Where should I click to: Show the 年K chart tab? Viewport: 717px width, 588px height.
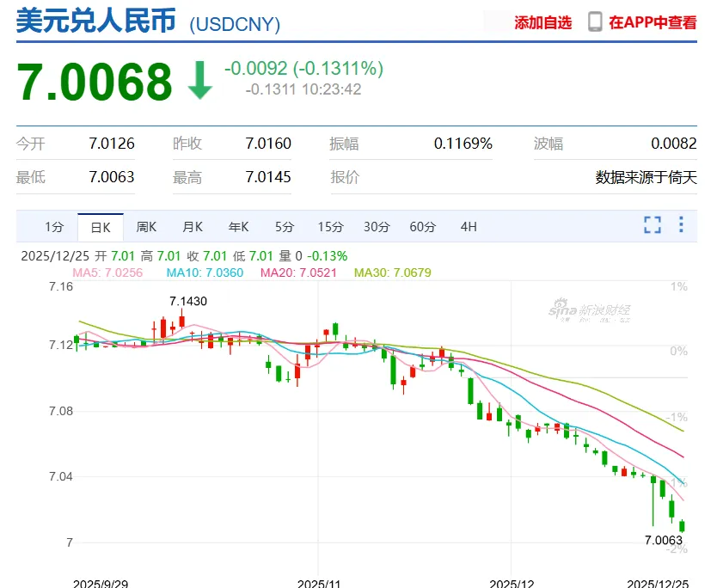point(238,227)
